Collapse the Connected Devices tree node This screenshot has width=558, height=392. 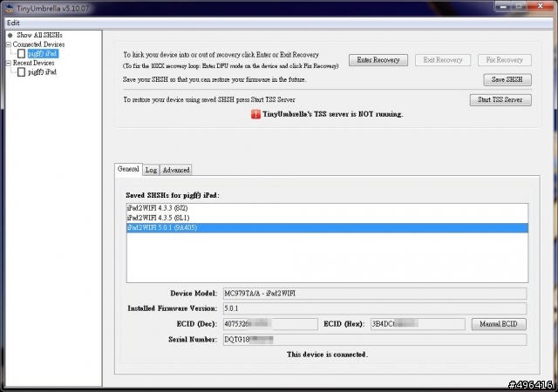[x=9, y=44]
